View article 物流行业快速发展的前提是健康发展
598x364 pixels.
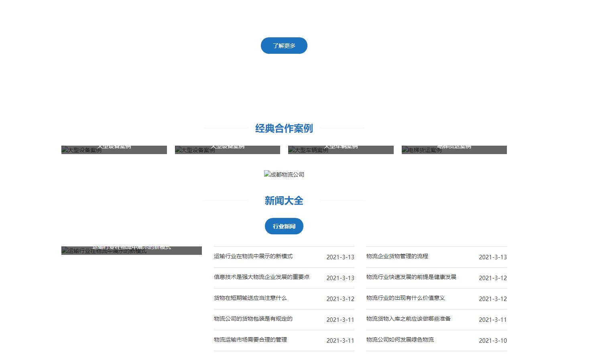pos(411,277)
